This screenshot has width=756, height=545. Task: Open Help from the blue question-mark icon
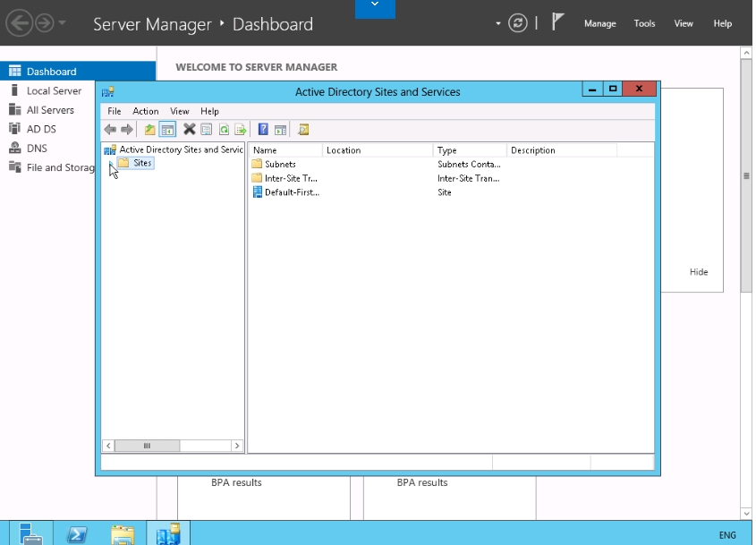click(x=263, y=130)
